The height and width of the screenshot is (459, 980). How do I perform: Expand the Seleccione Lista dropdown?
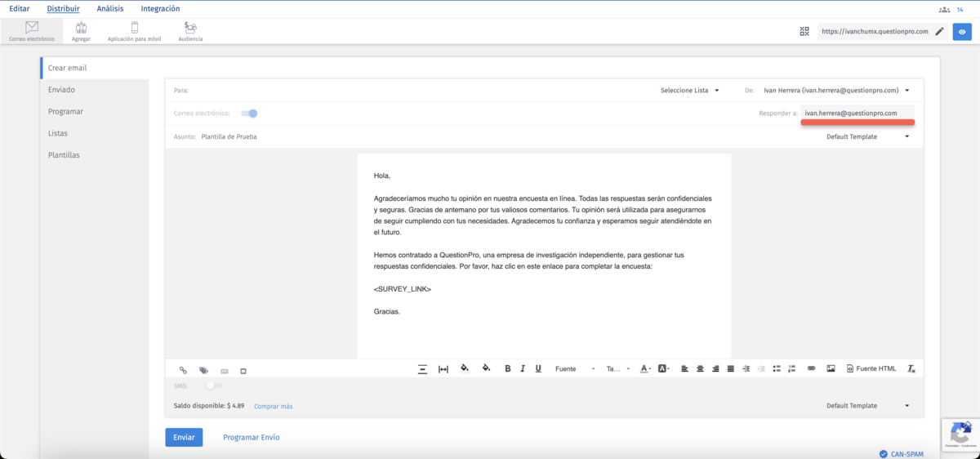click(x=689, y=90)
